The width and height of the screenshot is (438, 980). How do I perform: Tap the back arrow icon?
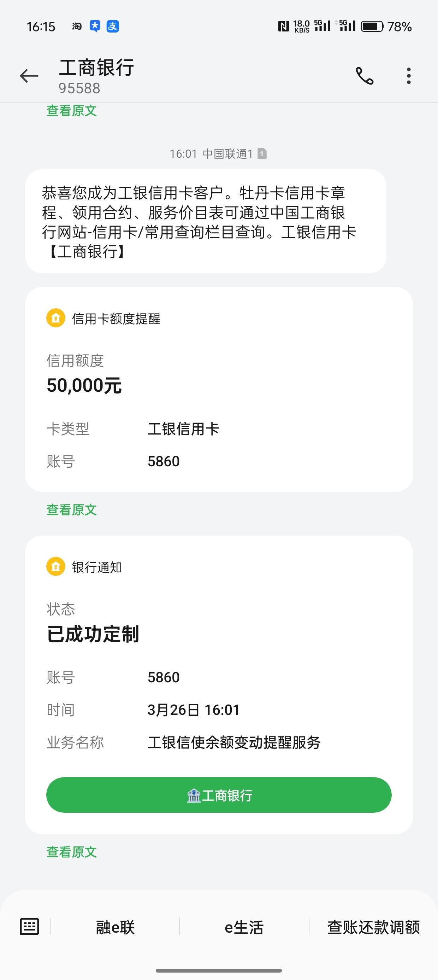29,76
